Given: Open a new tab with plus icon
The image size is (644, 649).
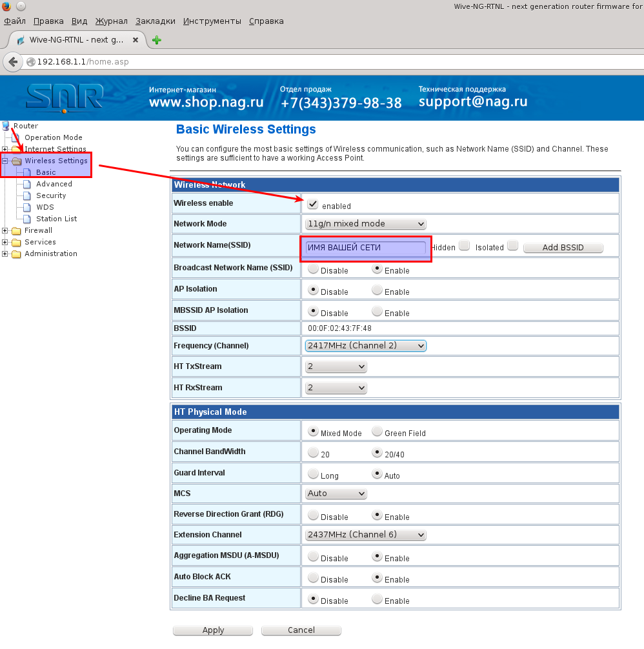Looking at the screenshot, I should pos(156,40).
